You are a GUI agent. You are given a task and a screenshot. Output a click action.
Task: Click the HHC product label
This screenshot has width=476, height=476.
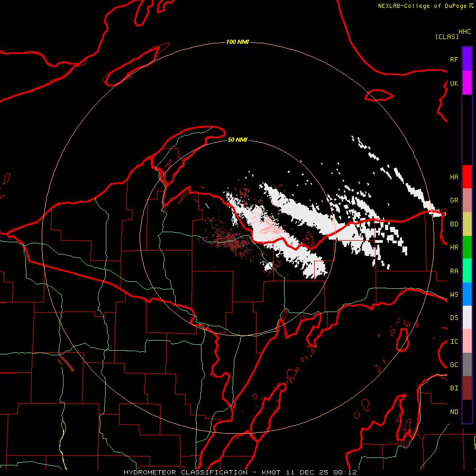465,32
